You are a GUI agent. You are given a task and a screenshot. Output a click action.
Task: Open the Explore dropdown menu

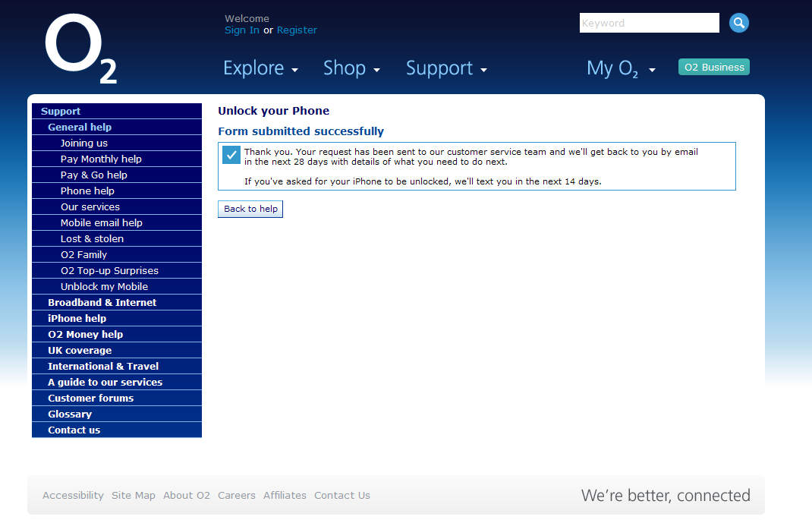point(260,68)
